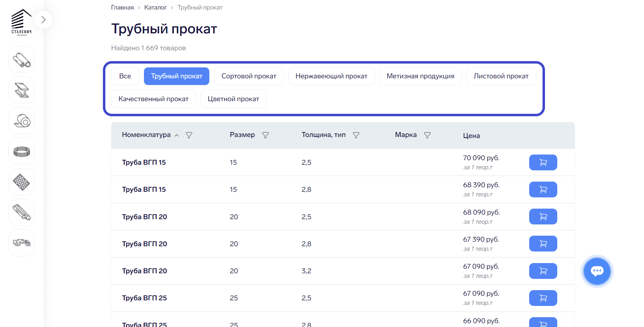Go to Главная breadcrumb link
Image resolution: width=644 pixels, height=327 pixels.
pyautogui.click(x=123, y=7)
